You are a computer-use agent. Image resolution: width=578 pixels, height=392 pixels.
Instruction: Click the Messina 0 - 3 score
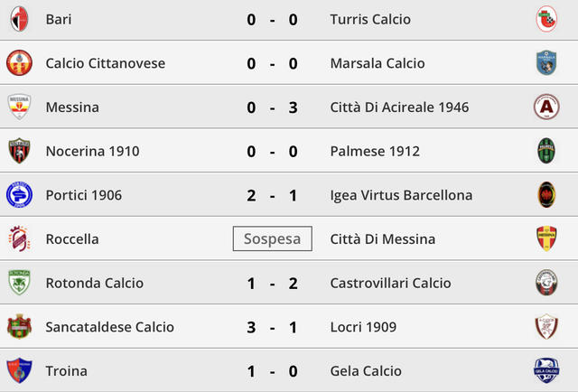pos(272,107)
